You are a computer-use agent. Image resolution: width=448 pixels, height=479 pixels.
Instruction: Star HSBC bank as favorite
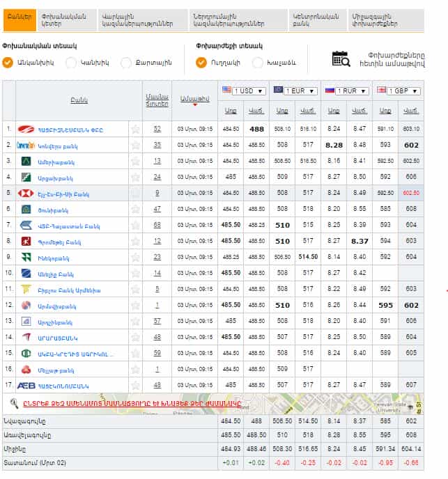click(136, 193)
